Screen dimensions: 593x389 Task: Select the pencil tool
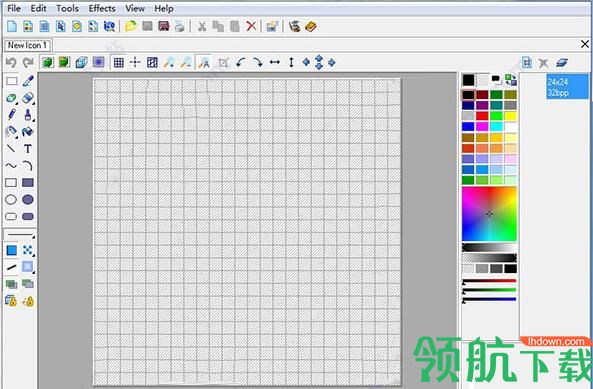coord(11,115)
